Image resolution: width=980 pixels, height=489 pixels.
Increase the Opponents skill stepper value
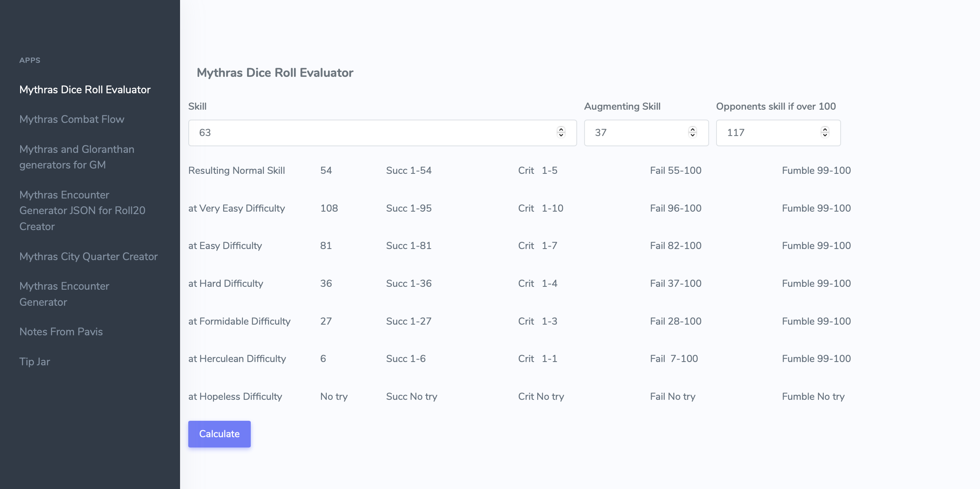click(825, 129)
